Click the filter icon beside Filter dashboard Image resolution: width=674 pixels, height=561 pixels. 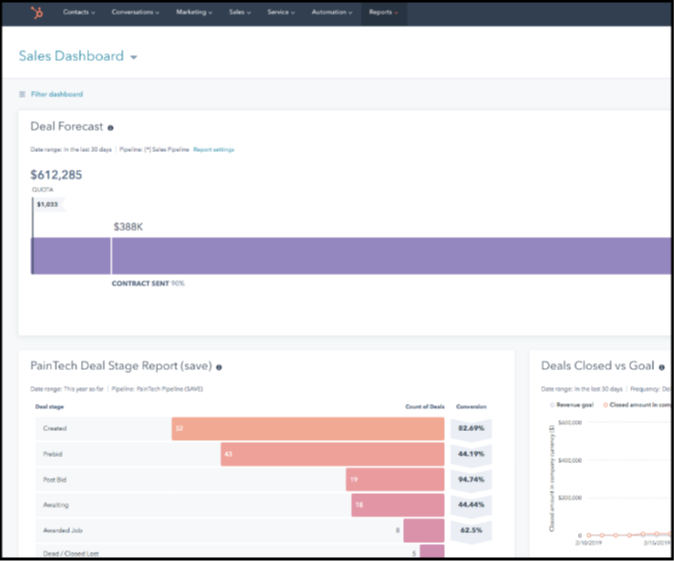[x=22, y=95]
